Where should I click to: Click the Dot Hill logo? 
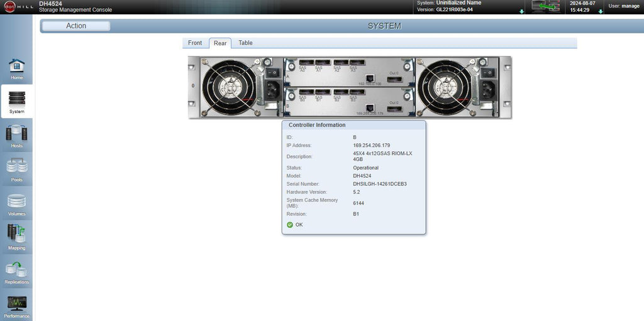pyautogui.click(x=18, y=7)
